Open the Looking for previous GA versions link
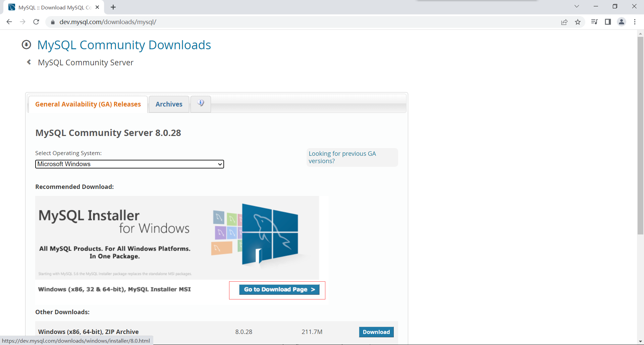Viewport: 644px width, 345px height. 342,157
